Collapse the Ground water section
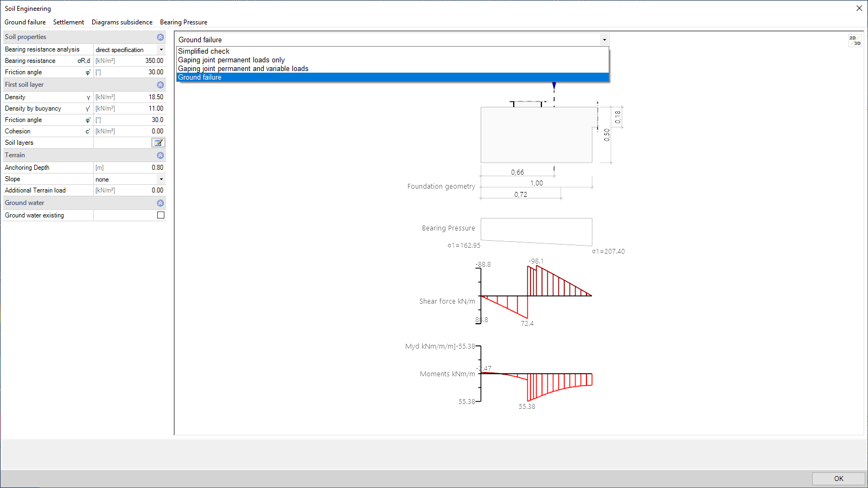The image size is (868, 488). coord(160,203)
